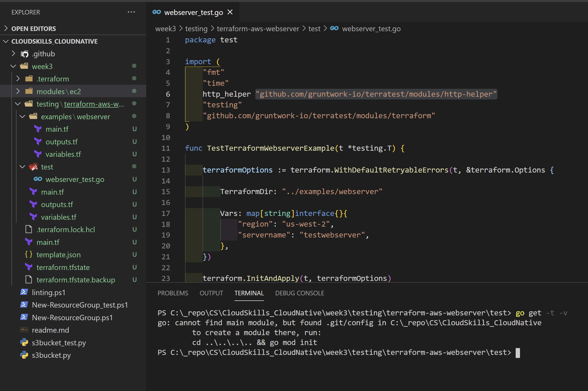The height and width of the screenshot is (391, 588).
Task: Click the testing breadcrumb segment
Action: click(x=196, y=29)
